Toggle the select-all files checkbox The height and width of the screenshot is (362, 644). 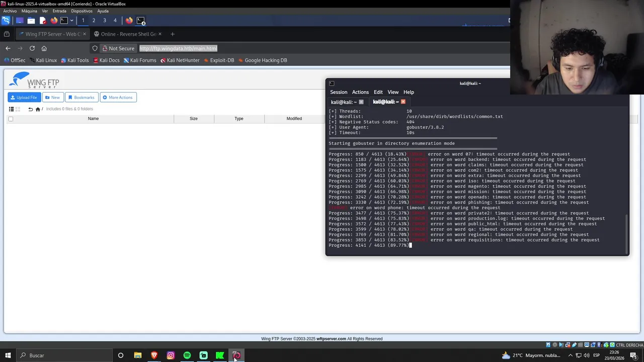point(11,119)
